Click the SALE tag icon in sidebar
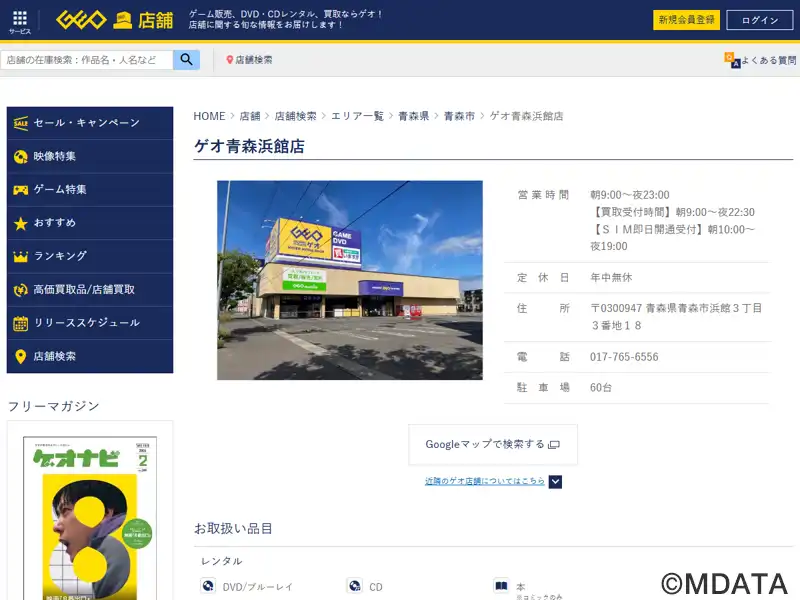The height and width of the screenshot is (600, 800). 20,123
